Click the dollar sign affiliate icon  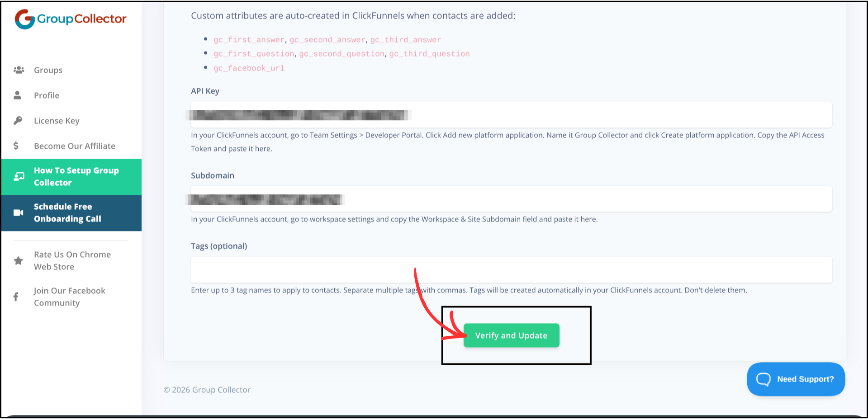[16, 146]
